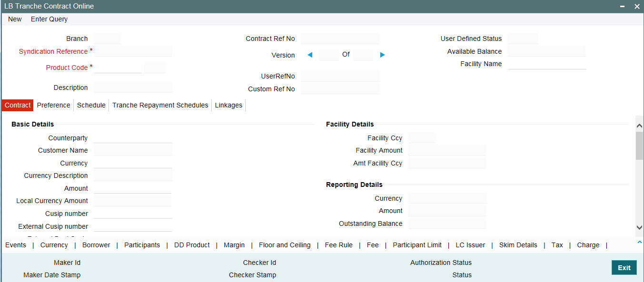644x282 pixels.
Task: Open the Charge link
Action: coord(588,245)
